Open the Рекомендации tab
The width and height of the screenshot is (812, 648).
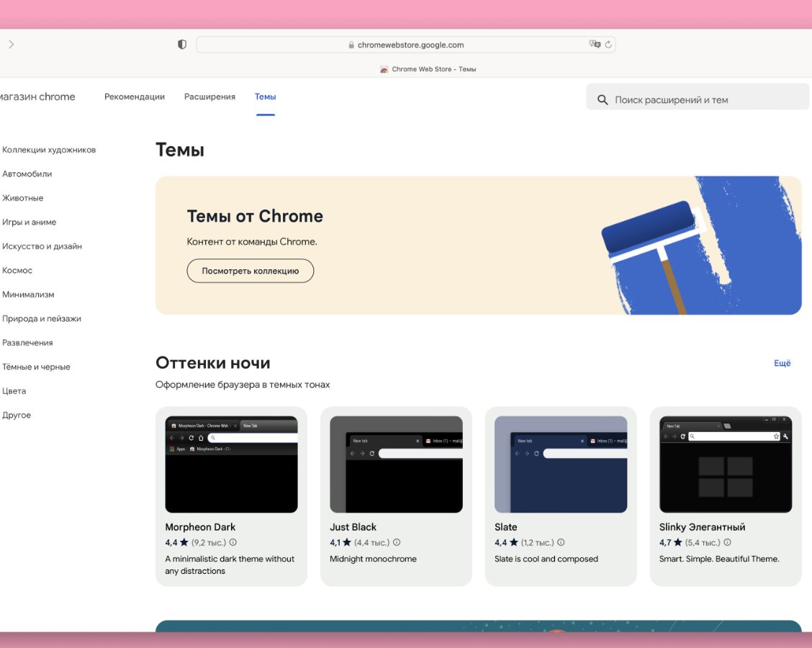[x=134, y=96]
